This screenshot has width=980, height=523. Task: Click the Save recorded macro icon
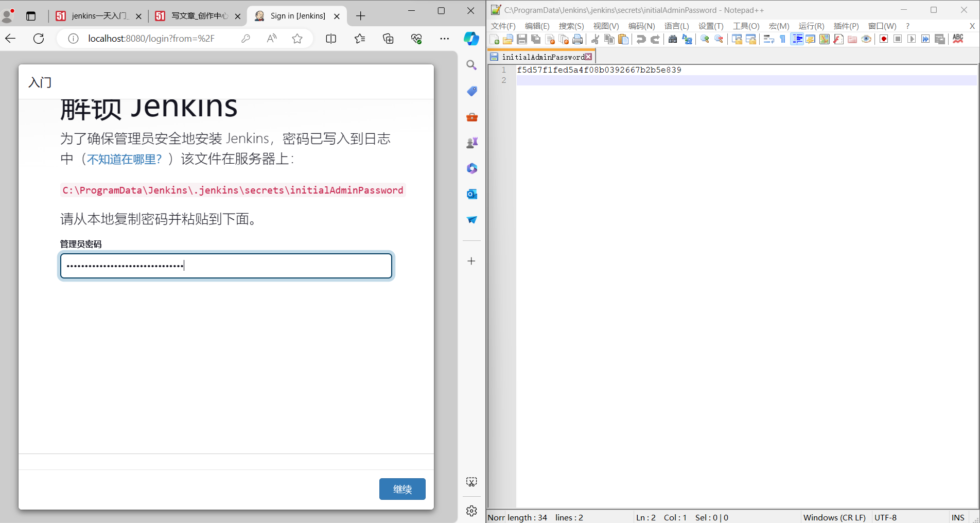tap(940, 39)
